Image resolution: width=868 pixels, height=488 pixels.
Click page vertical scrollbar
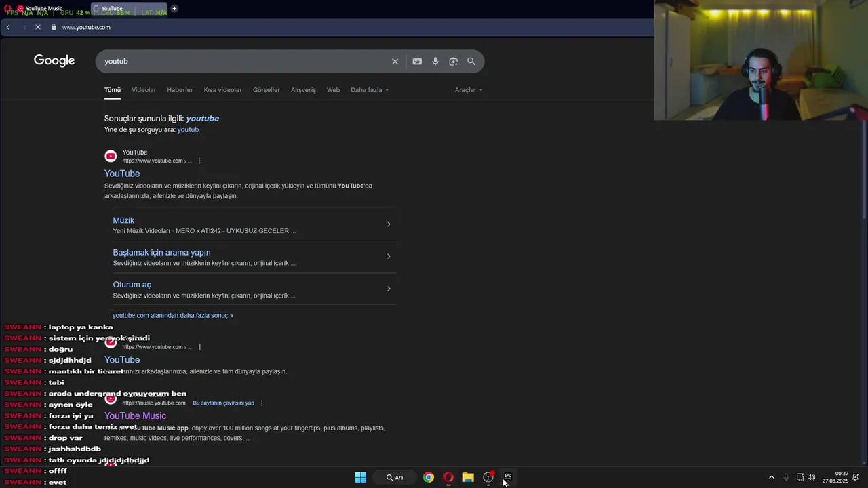click(864, 169)
